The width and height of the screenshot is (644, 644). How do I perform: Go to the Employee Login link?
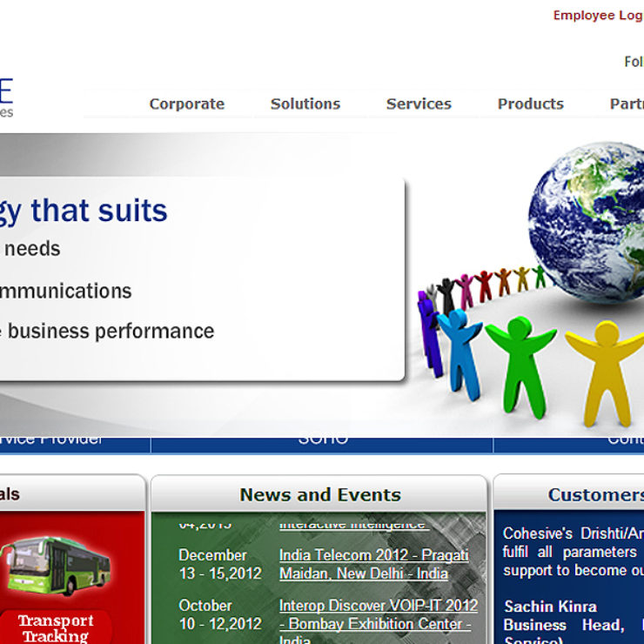pos(598,16)
